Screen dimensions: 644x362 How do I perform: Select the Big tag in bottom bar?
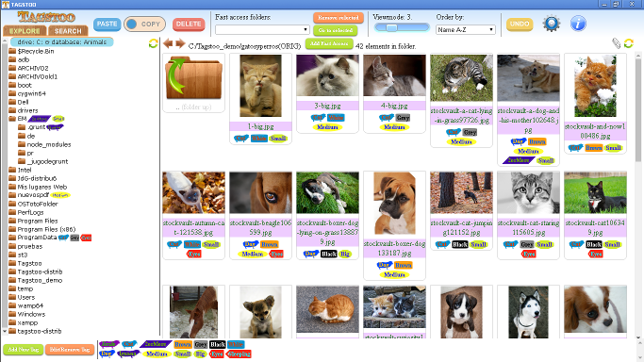tap(201, 354)
